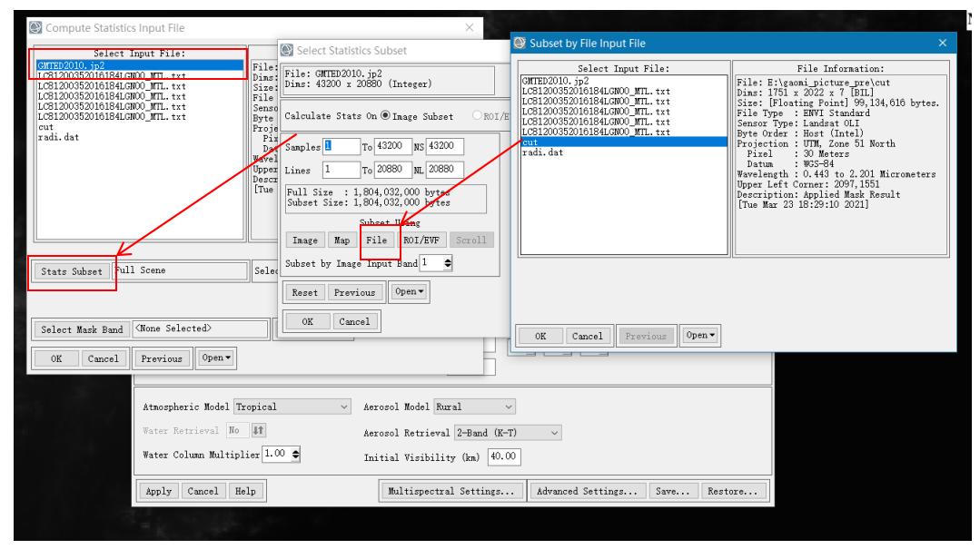Select cut in Compute Statistics file list
The width and height of the screenshot is (980, 549).
pyautogui.click(x=140, y=127)
